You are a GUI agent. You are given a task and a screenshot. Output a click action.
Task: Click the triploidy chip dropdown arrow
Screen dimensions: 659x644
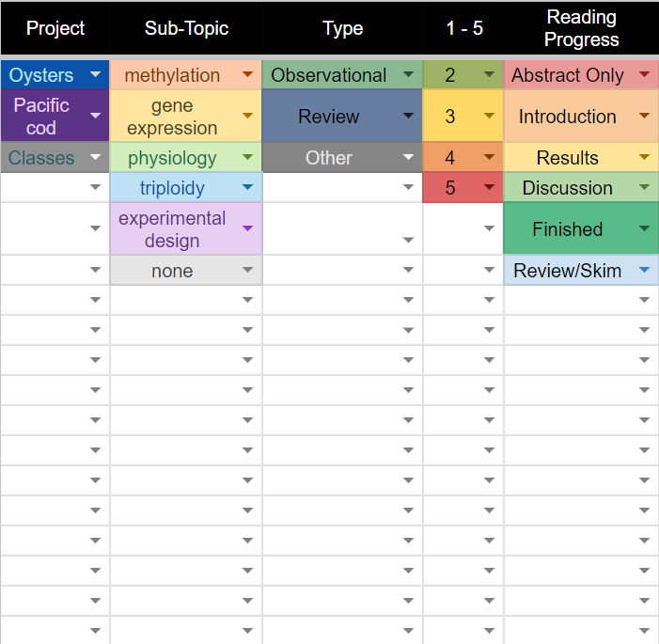coord(247,188)
